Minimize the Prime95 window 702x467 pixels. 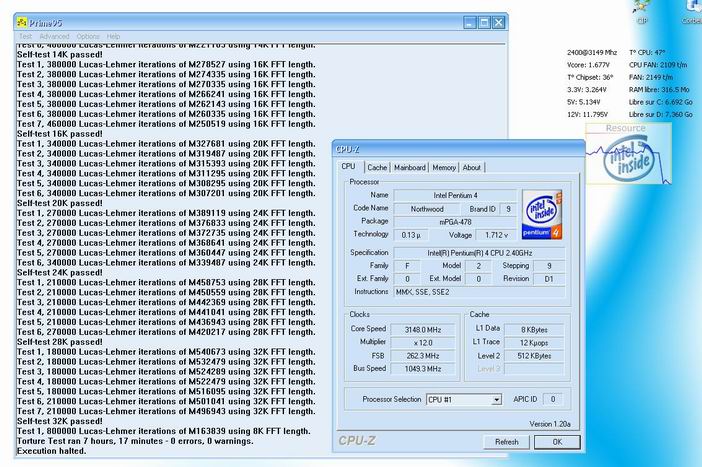pyautogui.click(x=470, y=22)
